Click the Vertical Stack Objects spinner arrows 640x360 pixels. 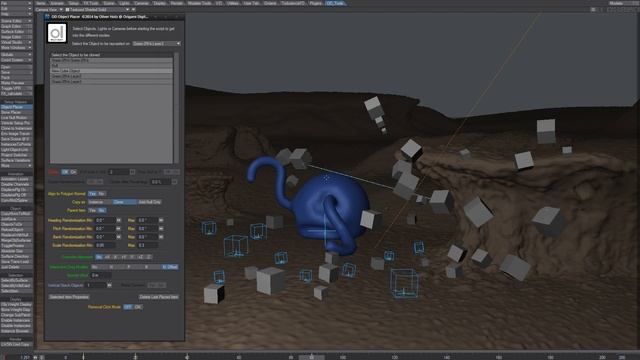point(109,285)
